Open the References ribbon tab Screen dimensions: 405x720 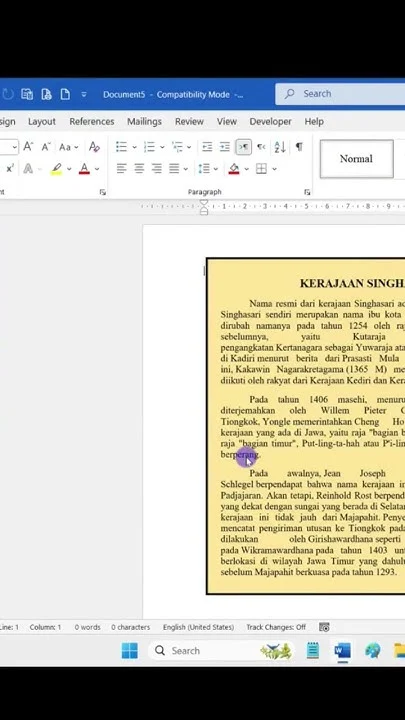92,122
